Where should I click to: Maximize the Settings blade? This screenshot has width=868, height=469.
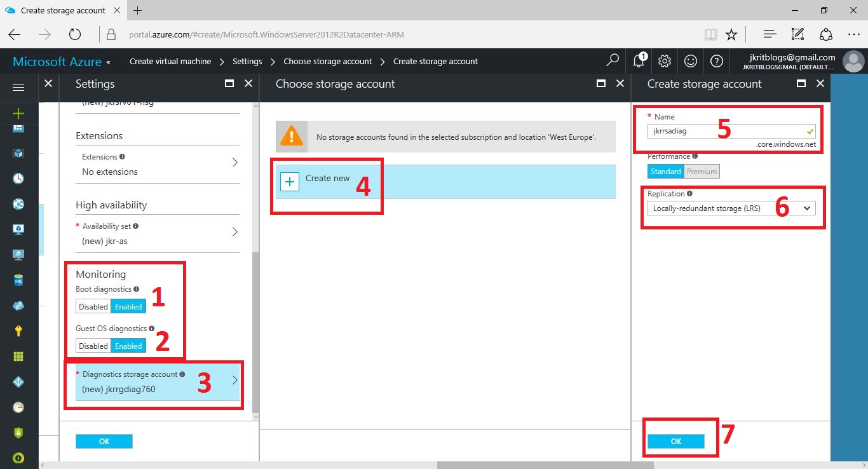(x=229, y=83)
